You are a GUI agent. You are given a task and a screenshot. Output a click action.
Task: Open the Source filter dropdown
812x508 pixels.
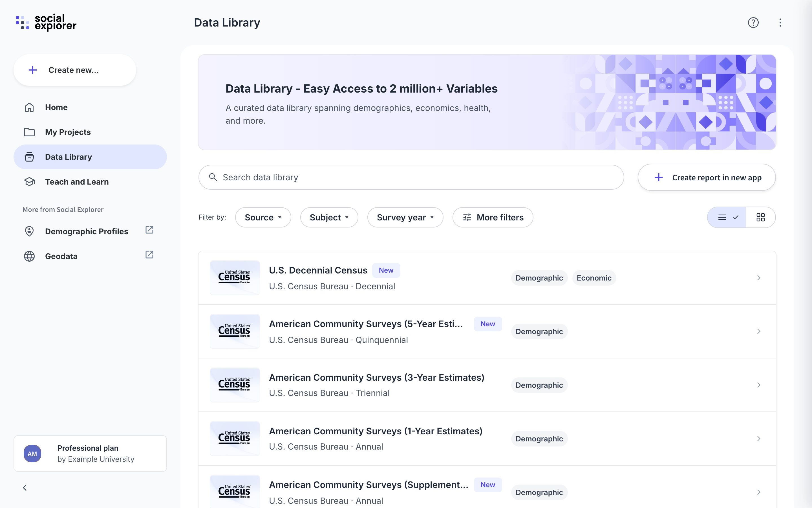point(263,217)
